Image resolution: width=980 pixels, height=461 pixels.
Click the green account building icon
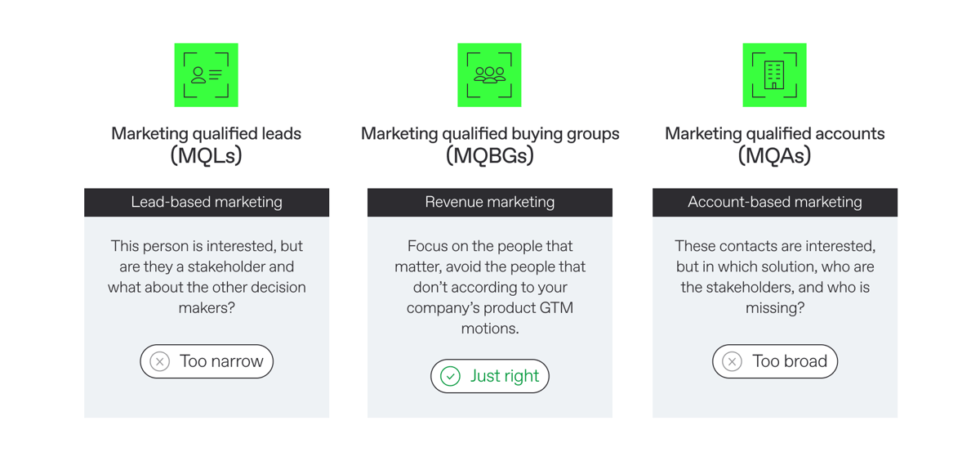tap(774, 75)
